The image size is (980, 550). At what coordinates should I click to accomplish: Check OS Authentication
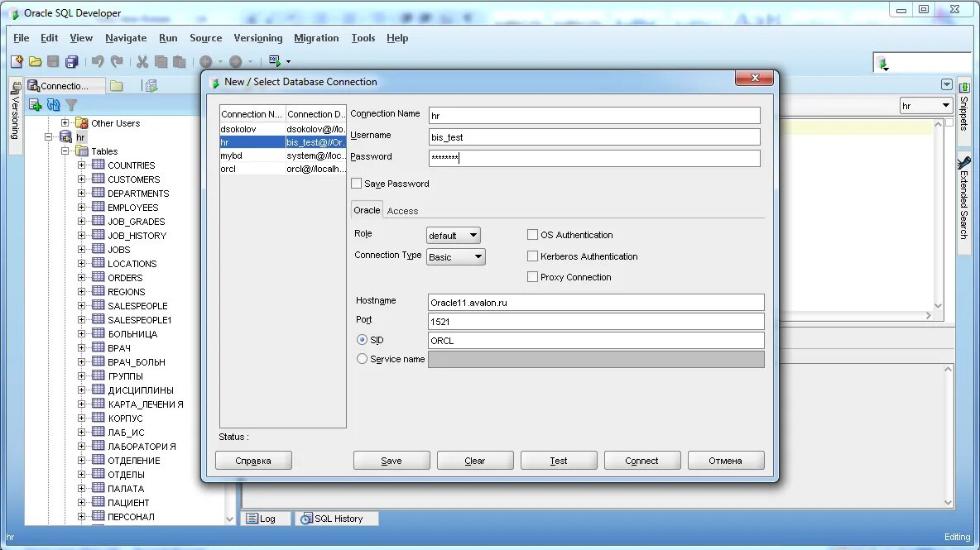532,235
